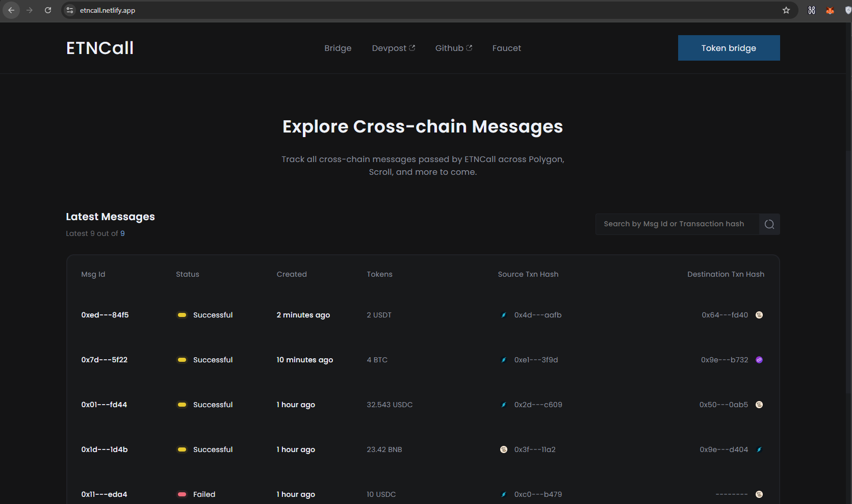Screen dimensions: 852x504
Task: Open source hash 0xc0---b479
Action: pos(538,494)
